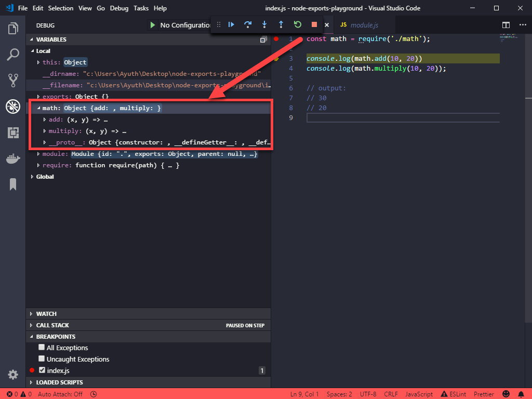Expand the module variable entry

pyautogui.click(x=37, y=153)
